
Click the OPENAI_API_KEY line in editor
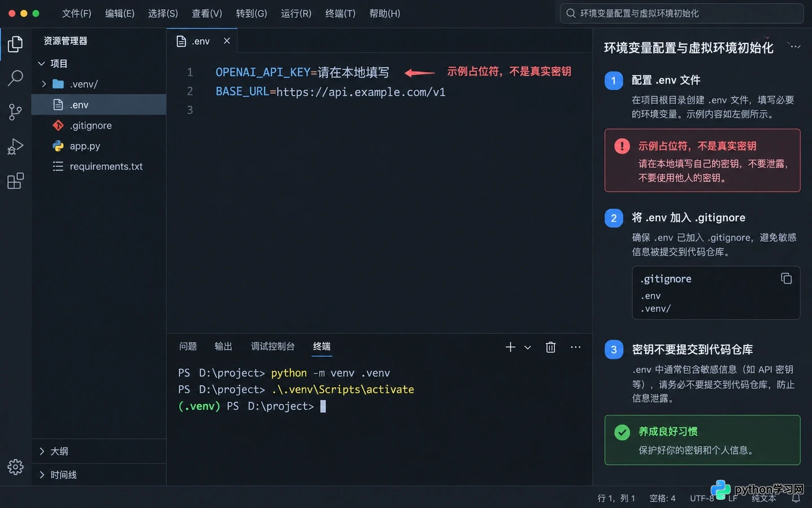[x=302, y=72]
